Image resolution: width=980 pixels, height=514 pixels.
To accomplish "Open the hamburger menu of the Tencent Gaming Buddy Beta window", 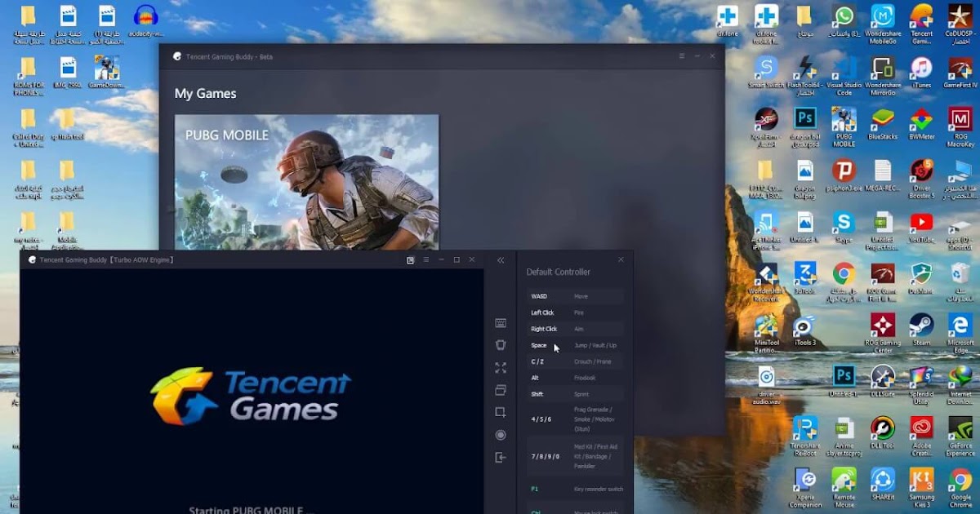I will [x=682, y=55].
